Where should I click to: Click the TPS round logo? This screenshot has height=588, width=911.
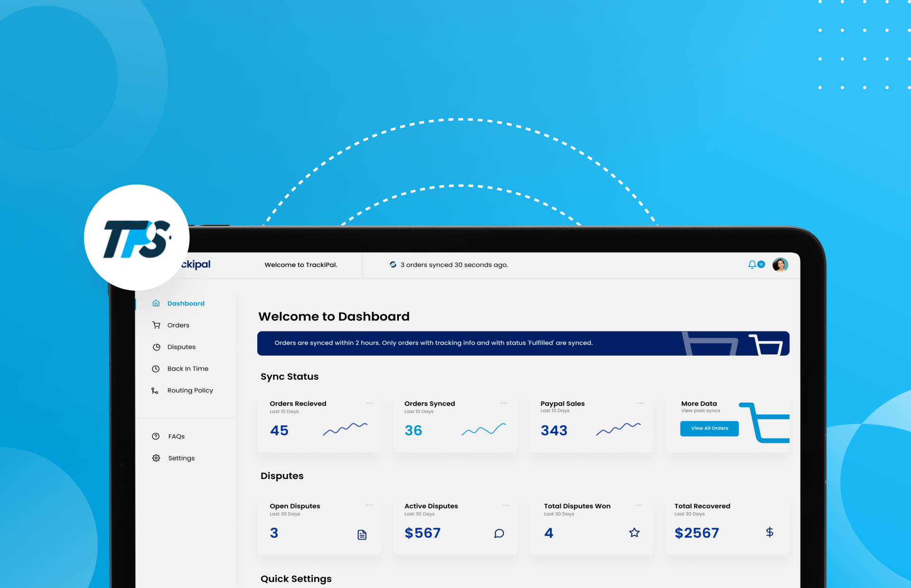pyautogui.click(x=137, y=238)
